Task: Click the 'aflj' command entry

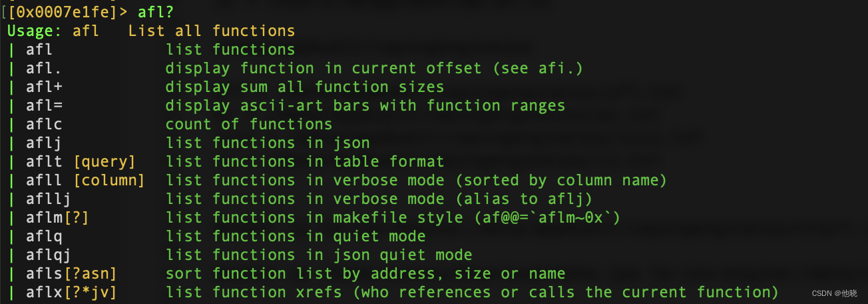Action: (x=44, y=143)
